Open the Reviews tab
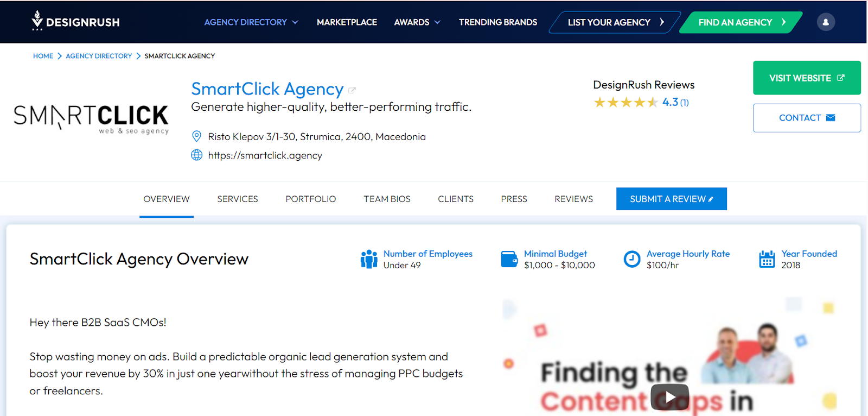 574,199
